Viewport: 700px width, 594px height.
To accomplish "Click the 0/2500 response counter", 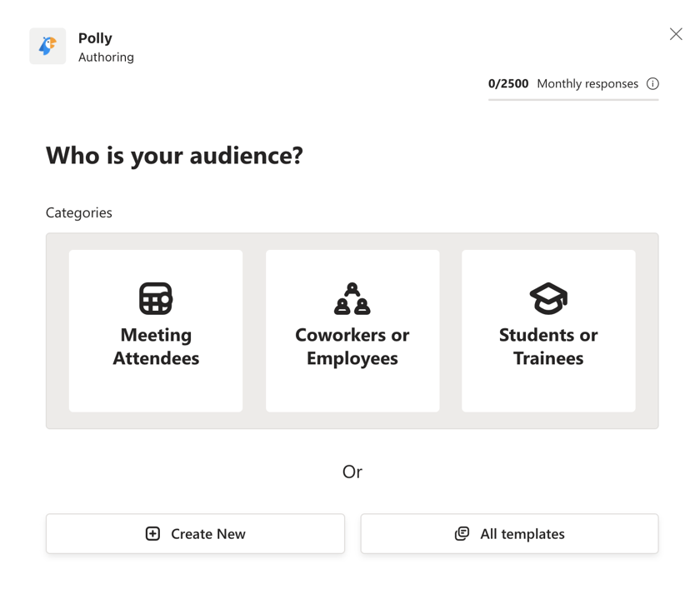I will (508, 83).
